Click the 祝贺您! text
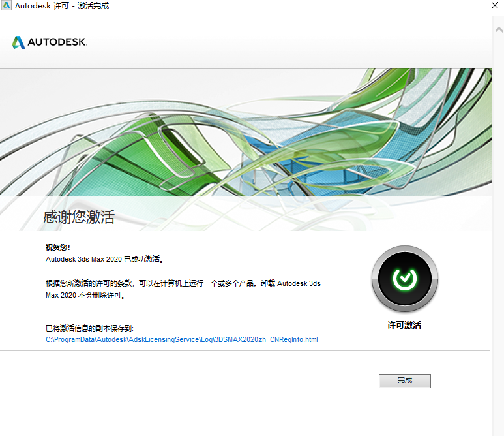504x436 pixels. point(58,247)
